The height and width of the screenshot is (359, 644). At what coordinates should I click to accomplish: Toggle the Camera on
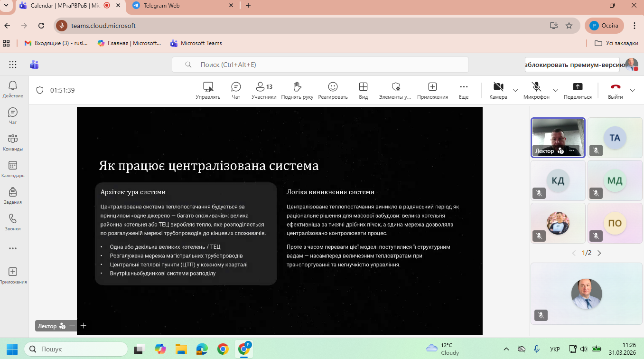coord(498,90)
